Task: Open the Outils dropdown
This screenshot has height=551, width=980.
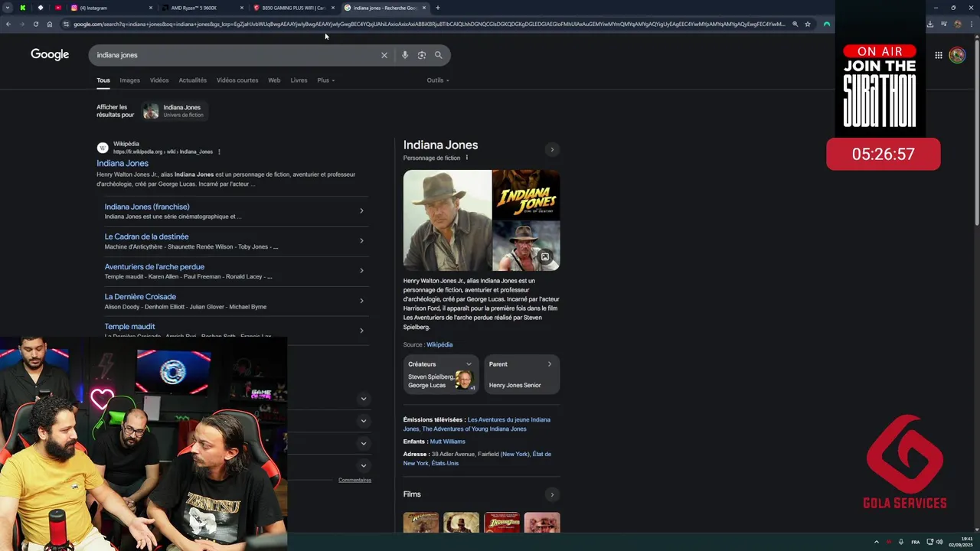Action: tap(438, 80)
